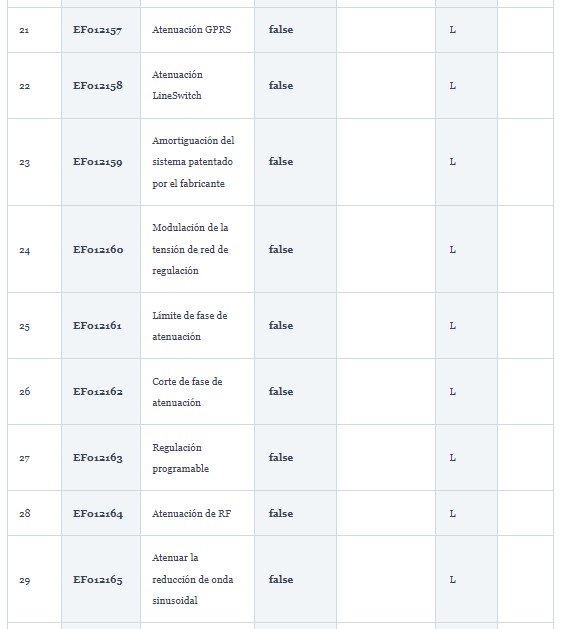Select 'Corte de fase de atenuación' description
The height and width of the screenshot is (629, 564).
[x=187, y=392]
